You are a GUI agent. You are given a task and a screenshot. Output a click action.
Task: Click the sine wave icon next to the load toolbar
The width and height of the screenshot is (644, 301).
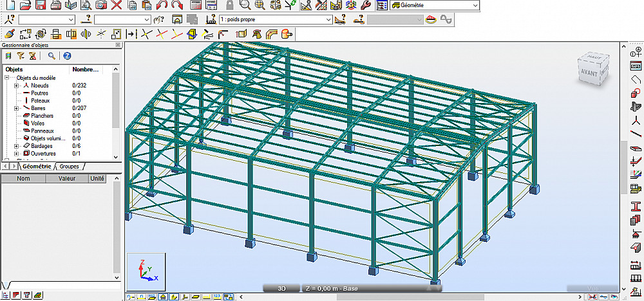(x=446, y=19)
